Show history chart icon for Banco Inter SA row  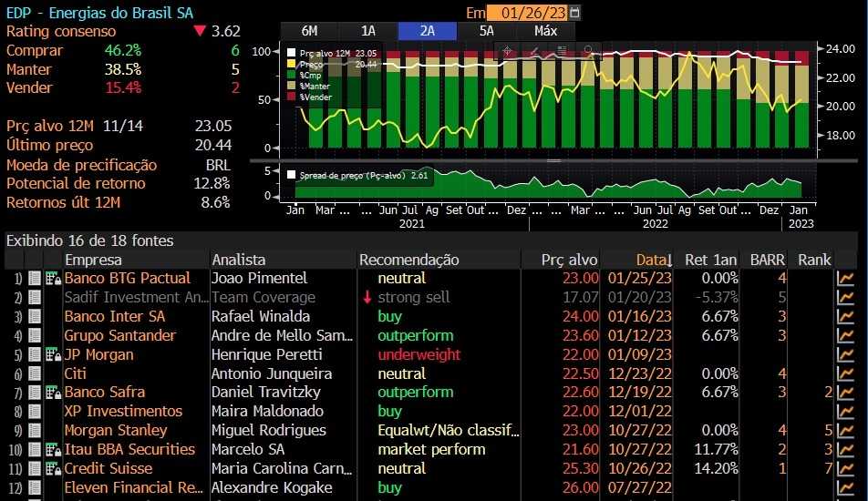point(845,316)
